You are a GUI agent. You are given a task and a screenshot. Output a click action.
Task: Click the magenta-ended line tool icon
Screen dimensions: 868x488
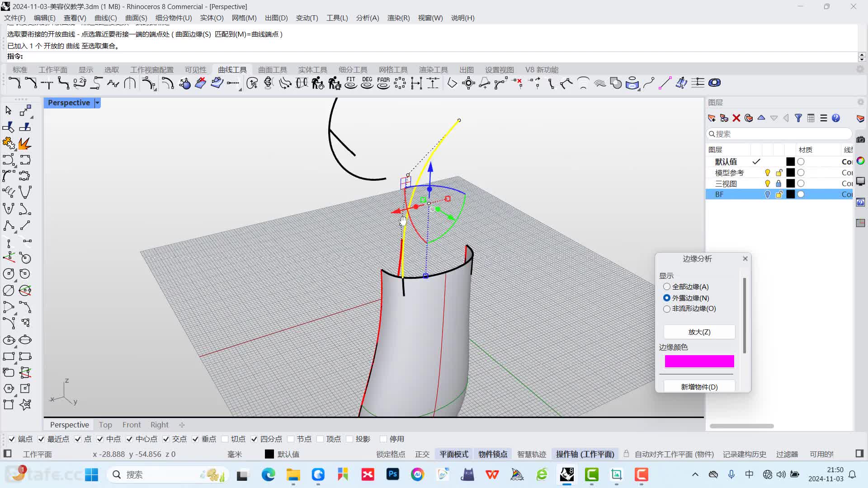pyautogui.click(x=665, y=83)
